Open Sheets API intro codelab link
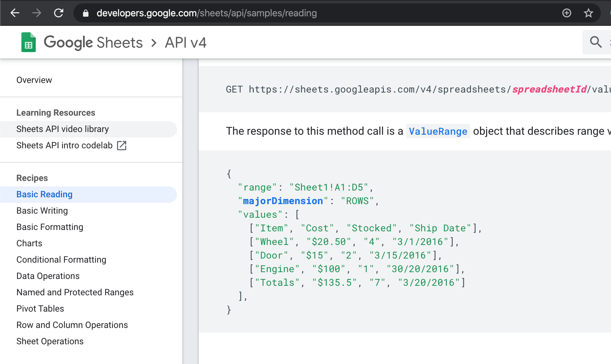The height and width of the screenshot is (364, 611). click(x=64, y=145)
